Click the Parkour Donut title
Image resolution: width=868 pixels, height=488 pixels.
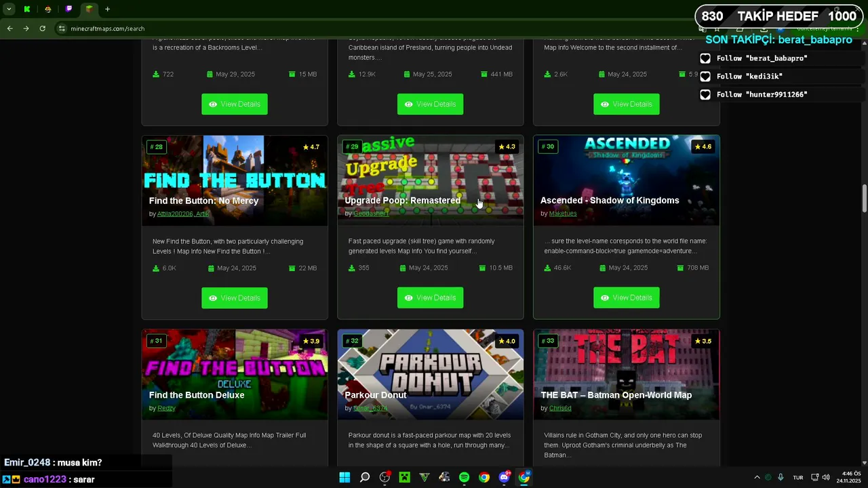[376, 395]
